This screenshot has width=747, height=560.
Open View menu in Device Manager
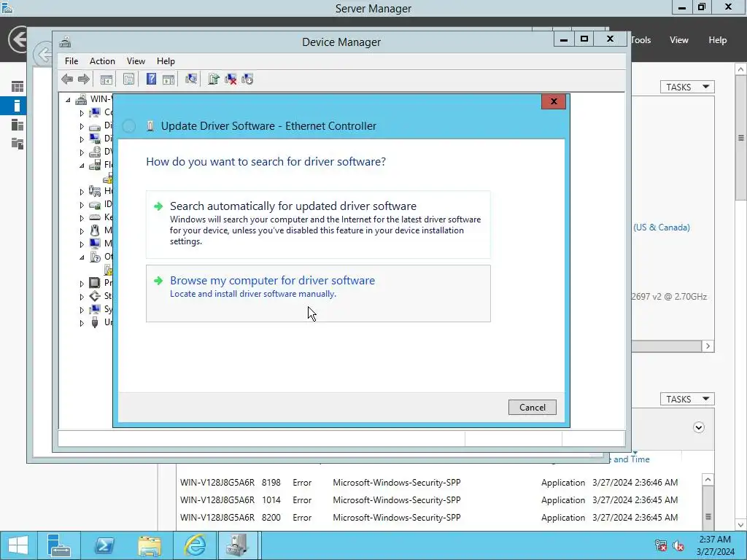tap(136, 61)
